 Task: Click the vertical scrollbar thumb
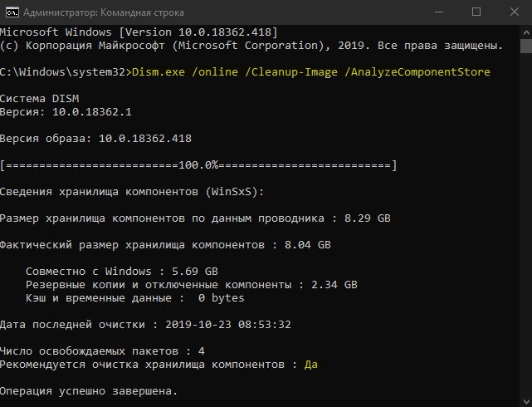(526, 47)
